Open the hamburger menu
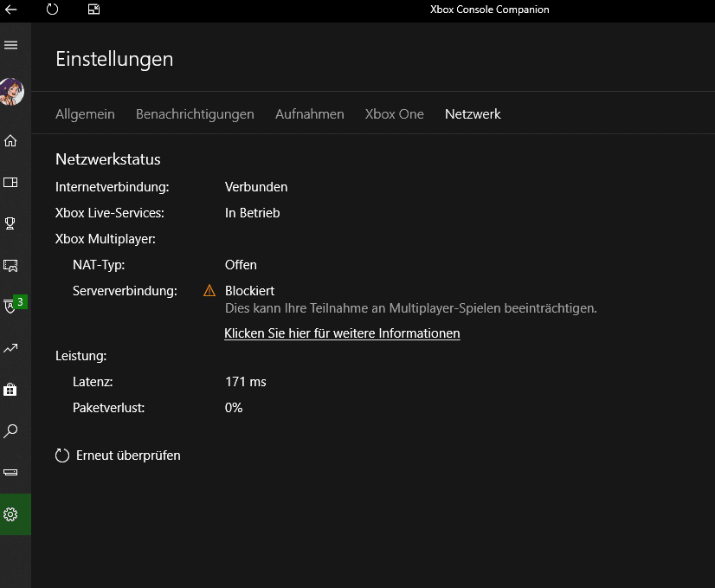This screenshot has height=588, width=715. (x=11, y=45)
